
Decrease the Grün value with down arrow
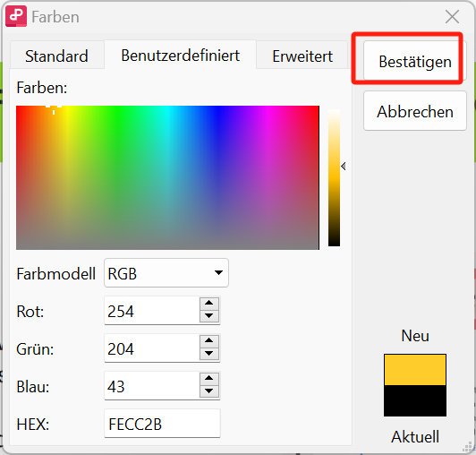208,354
